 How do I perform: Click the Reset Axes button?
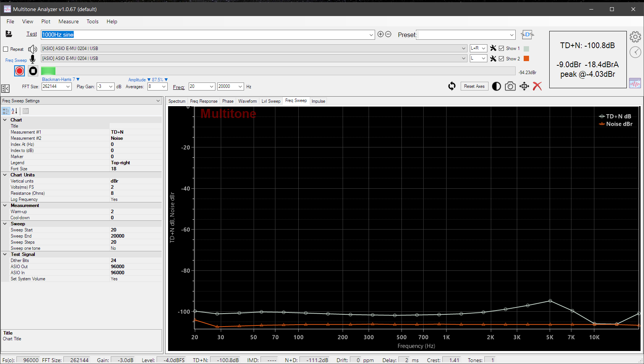point(474,86)
